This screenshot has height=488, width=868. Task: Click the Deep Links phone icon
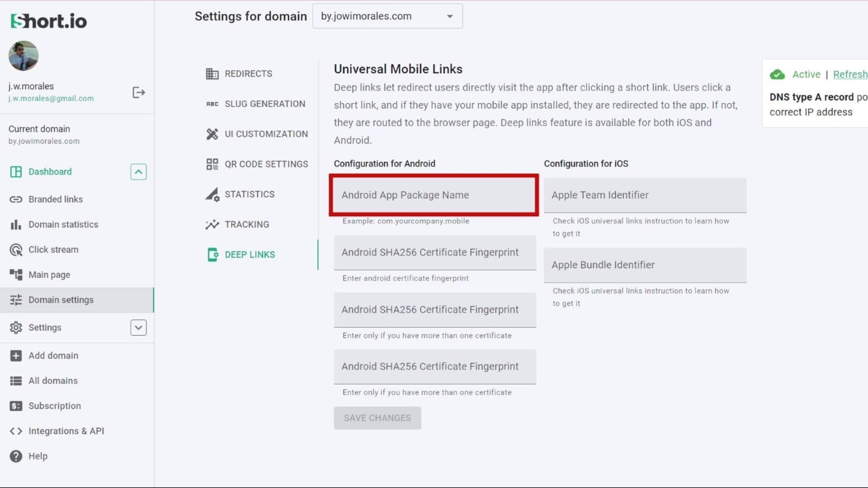pos(212,255)
